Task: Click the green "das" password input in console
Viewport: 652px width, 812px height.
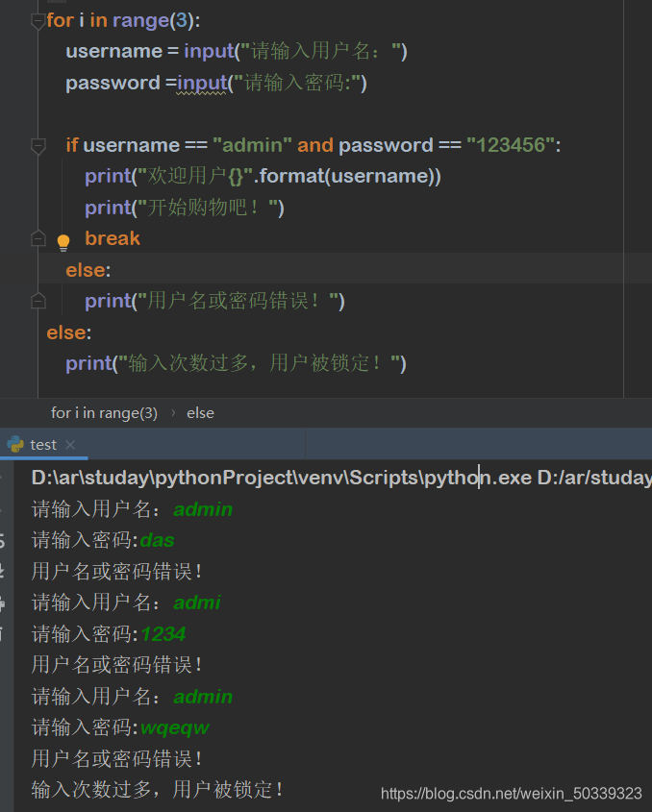Action: [x=157, y=541]
